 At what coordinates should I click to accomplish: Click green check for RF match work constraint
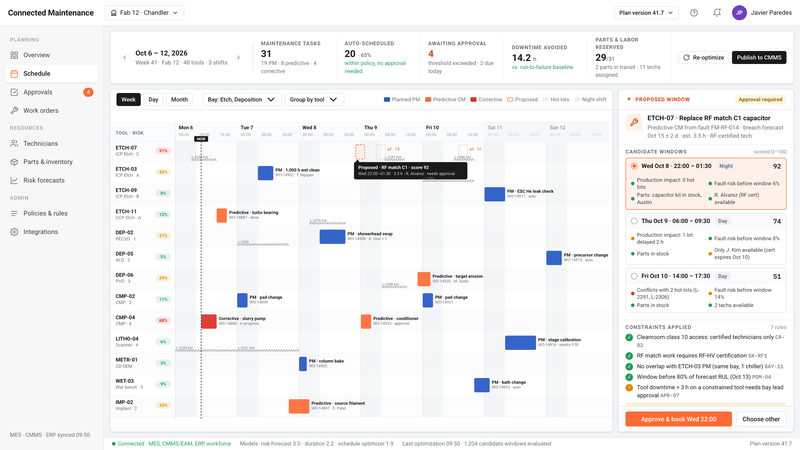[x=629, y=356]
